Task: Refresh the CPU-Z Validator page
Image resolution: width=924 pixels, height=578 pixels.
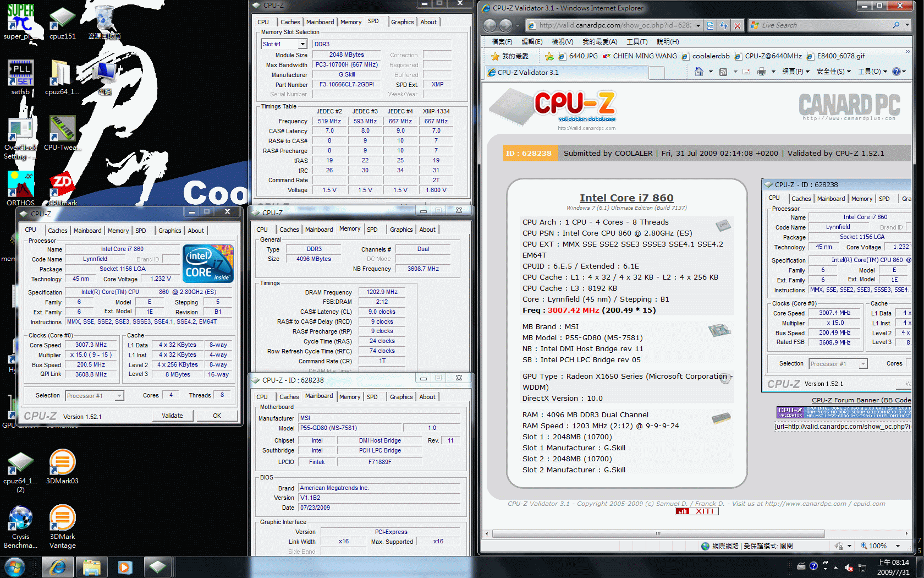Action: click(724, 25)
